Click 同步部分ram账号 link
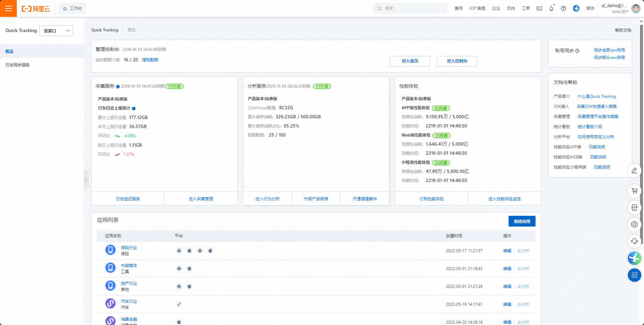This screenshot has width=644, height=325. coord(609,57)
